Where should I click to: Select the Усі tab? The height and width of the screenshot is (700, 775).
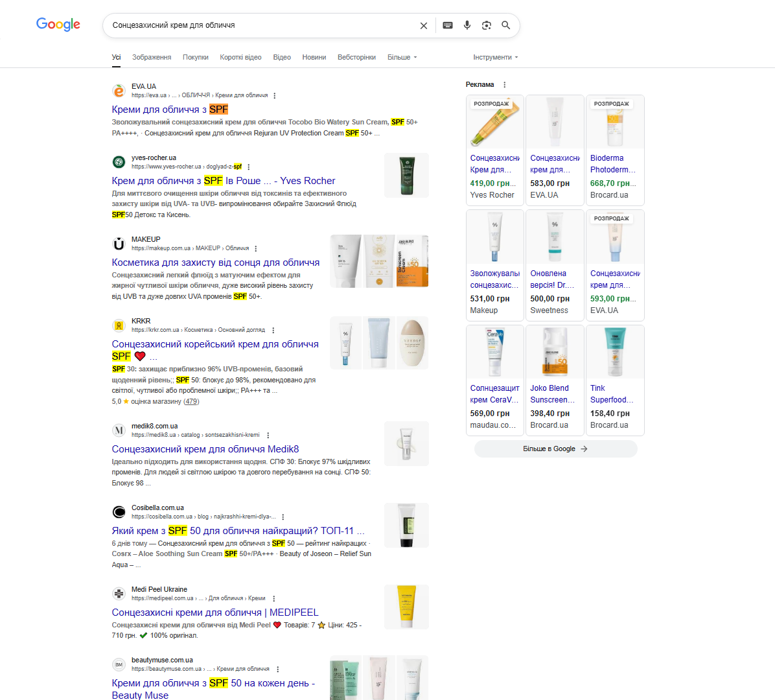pyautogui.click(x=116, y=57)
